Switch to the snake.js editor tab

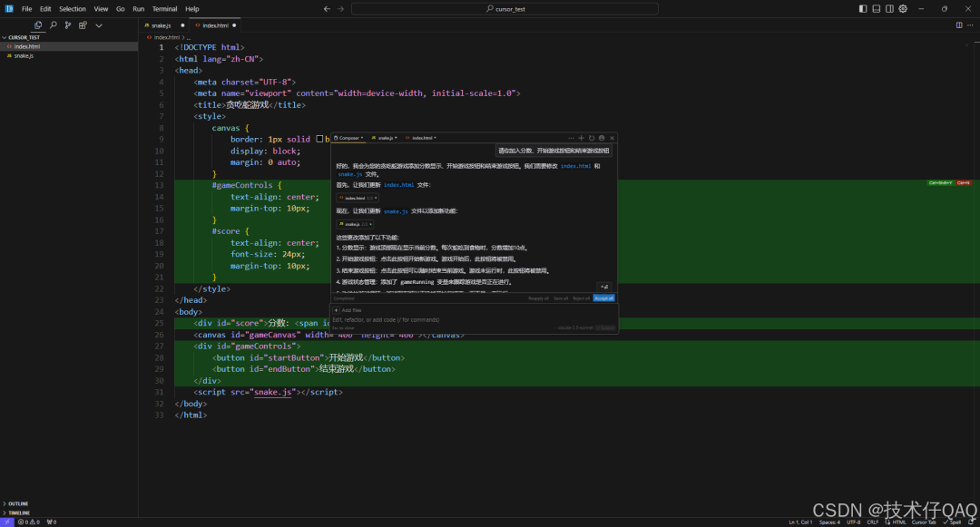(x=163, y=25)
